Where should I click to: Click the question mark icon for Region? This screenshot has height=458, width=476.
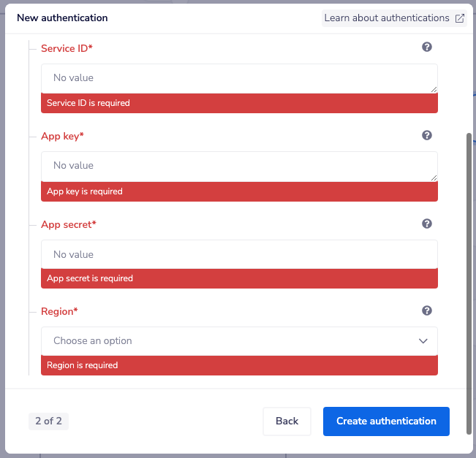(x=427, y=310)
